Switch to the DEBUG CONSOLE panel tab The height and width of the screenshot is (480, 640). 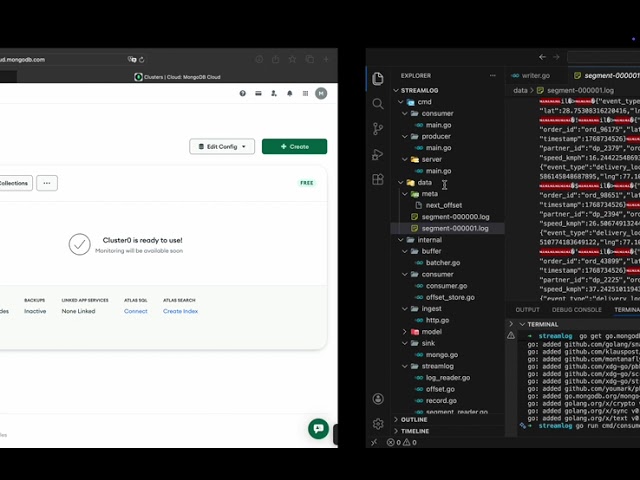pos(577,310)
